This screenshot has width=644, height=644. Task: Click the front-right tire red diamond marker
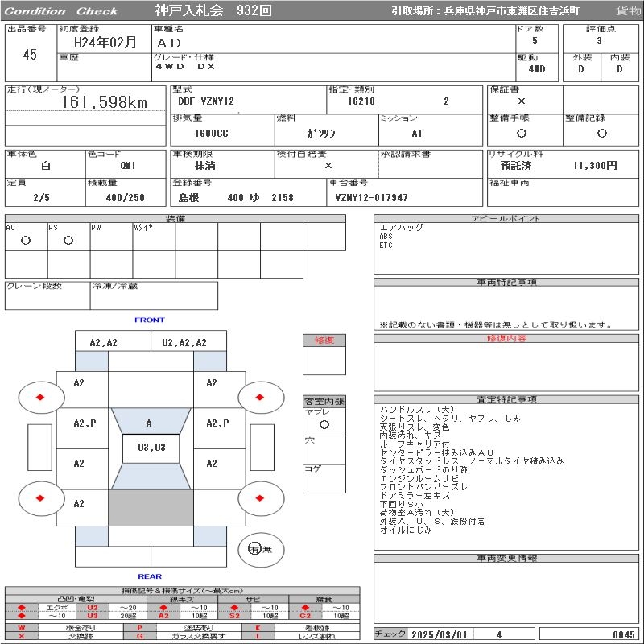pos(259,397)
